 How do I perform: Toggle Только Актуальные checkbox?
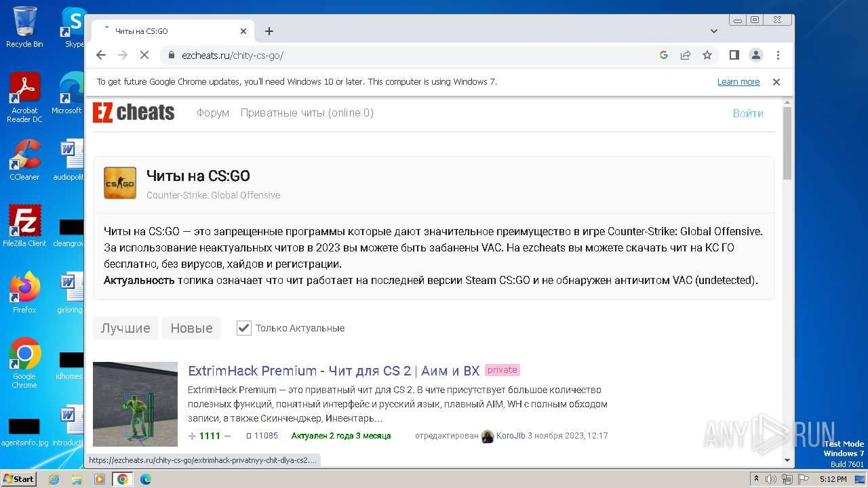243,328
